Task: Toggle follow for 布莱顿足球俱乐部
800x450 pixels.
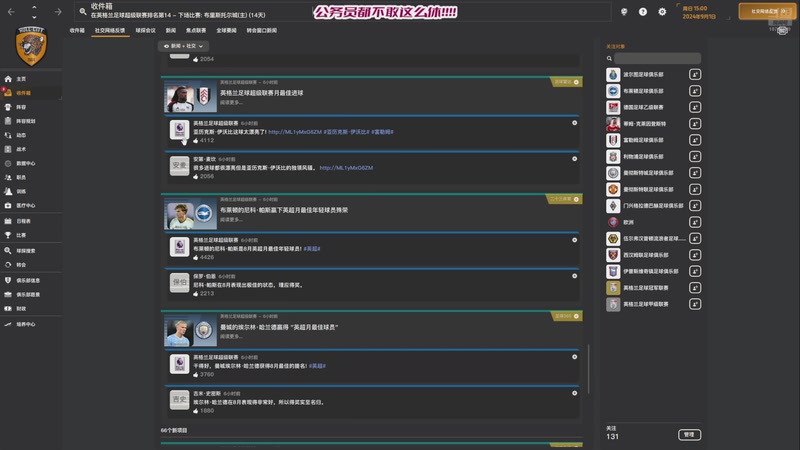Action: [694, 91]
